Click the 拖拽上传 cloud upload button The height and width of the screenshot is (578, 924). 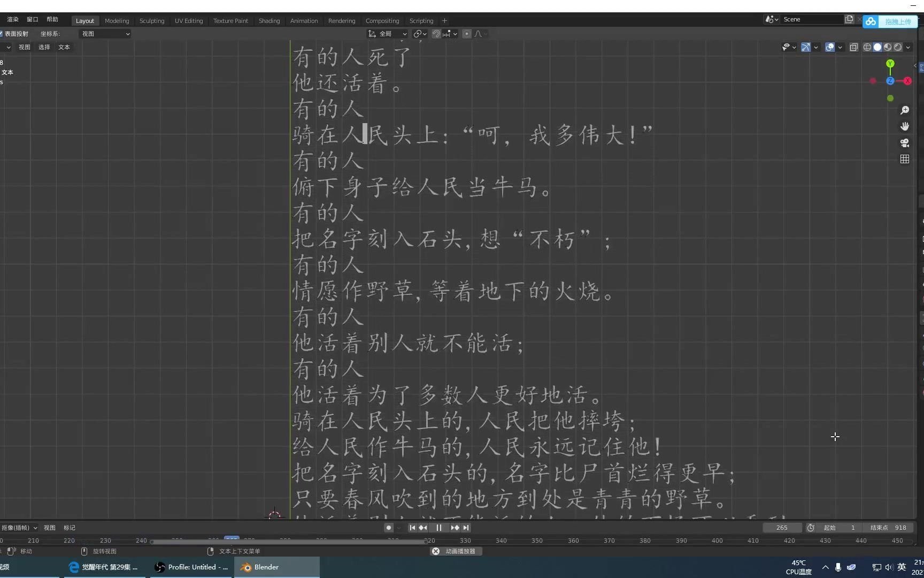(891, 21)
